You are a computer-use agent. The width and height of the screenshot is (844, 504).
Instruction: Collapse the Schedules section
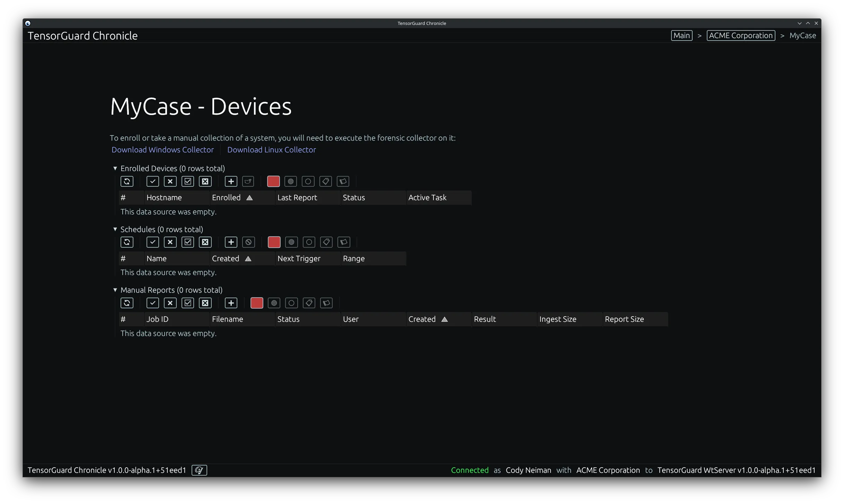point(115,229)
